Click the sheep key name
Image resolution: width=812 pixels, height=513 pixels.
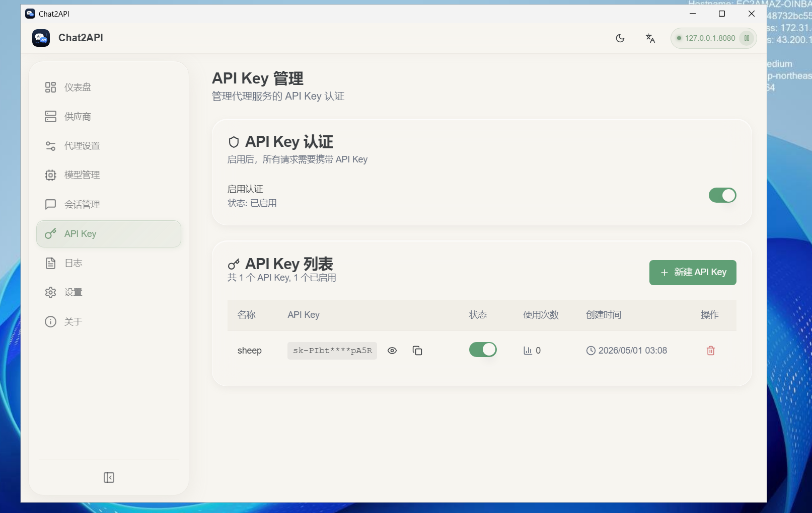pos(250,351)
